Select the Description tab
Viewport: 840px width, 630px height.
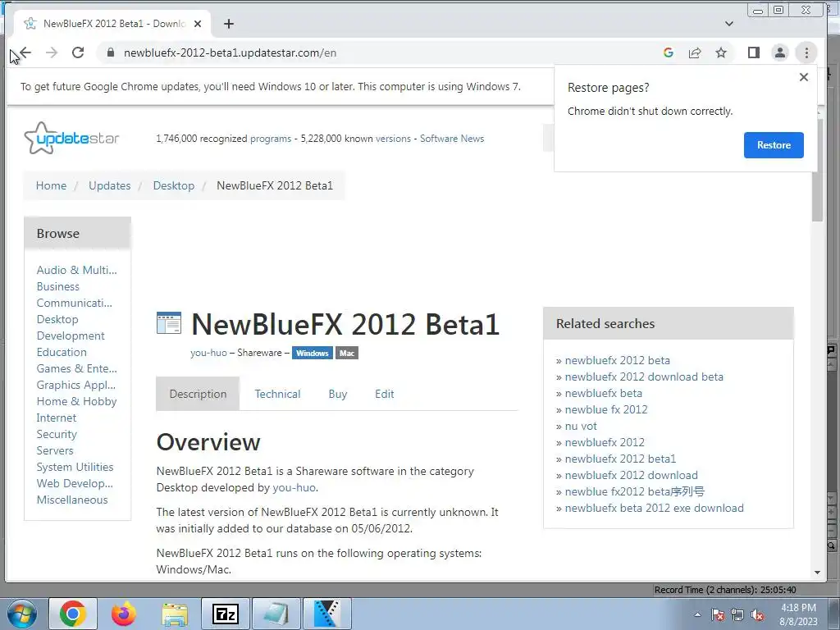point(198,394)
